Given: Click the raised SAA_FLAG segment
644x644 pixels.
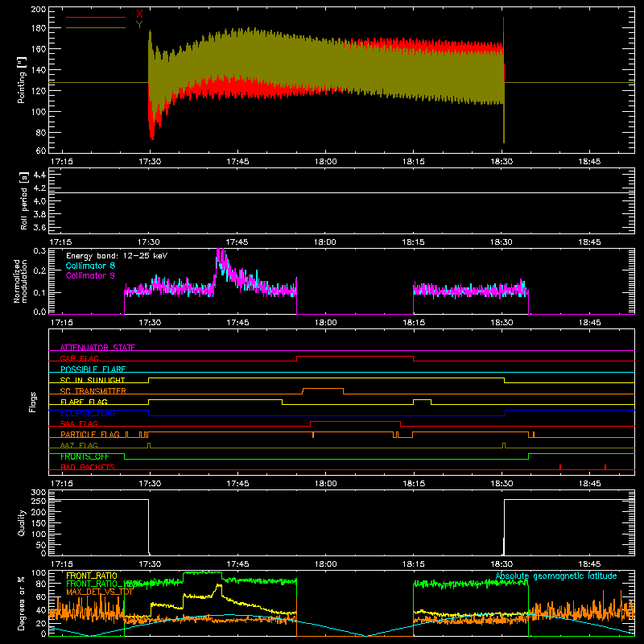Looking at the screenshot, I should coord(355,421).
